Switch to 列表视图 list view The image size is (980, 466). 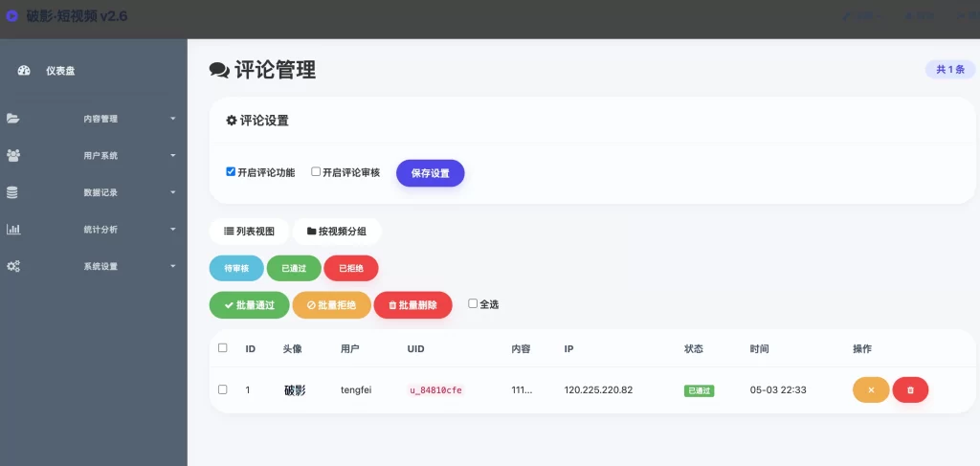[249, 232]
